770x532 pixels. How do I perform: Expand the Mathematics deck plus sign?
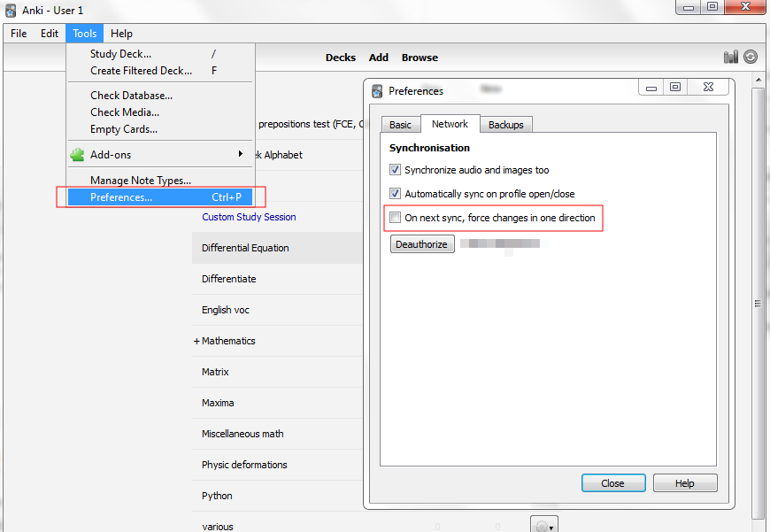[196, 341]
